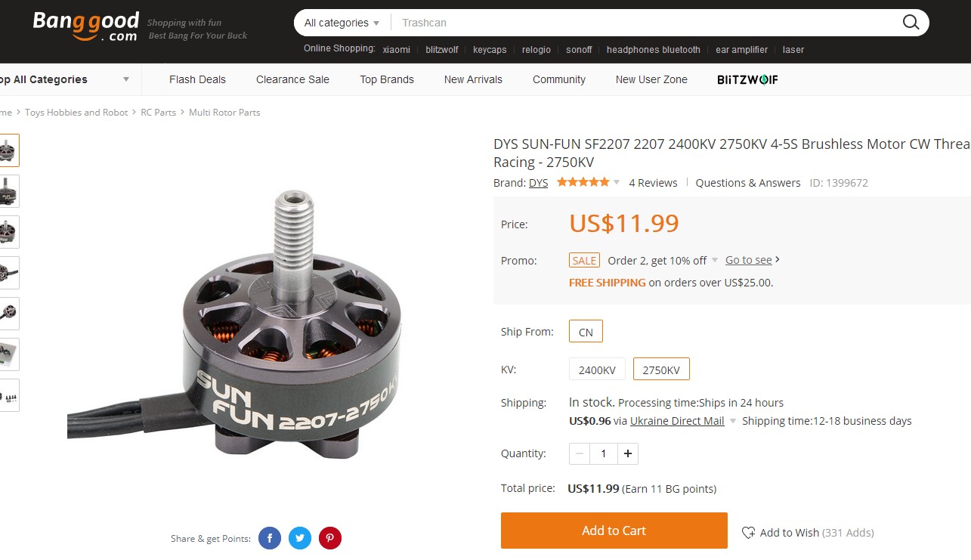The width and height of the screenshot is (971, 560).
Task: Increase quantity with plus button
Action: (628, 453)
